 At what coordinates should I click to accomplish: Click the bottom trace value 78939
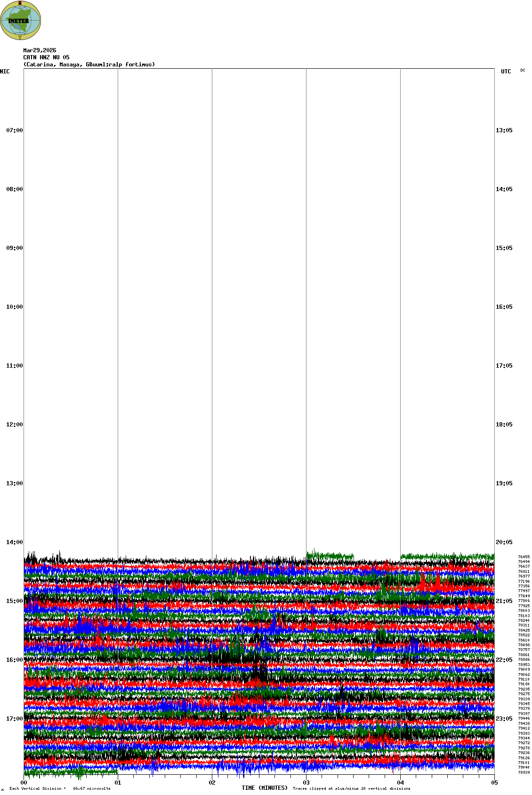(x=524, y=772)
